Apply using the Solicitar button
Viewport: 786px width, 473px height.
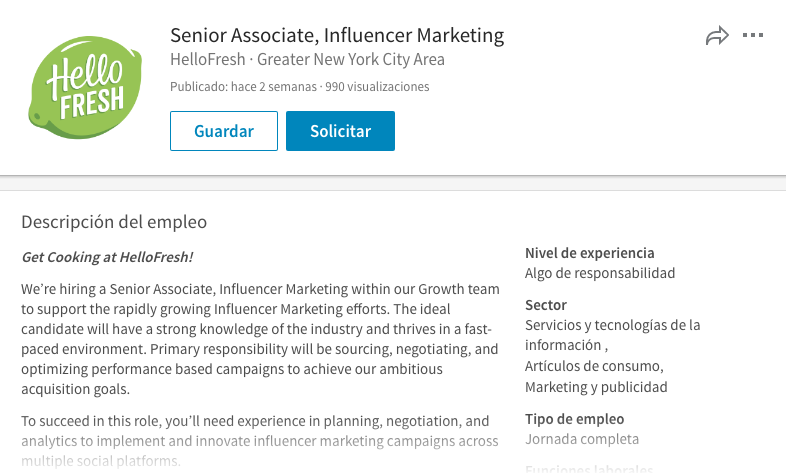(340, 131)
